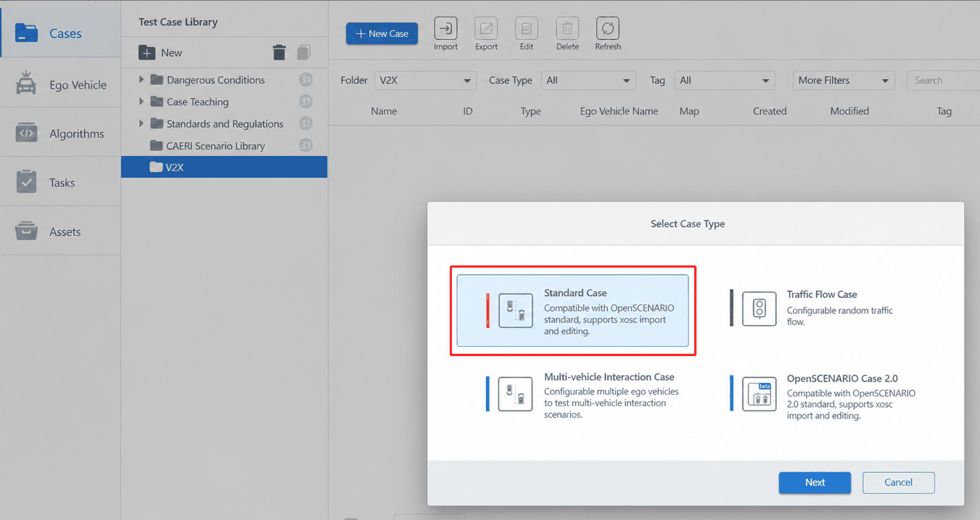Click the Cases folder icon
The height and width of the screenshot is (520, 980).
[x=26, y=33]
